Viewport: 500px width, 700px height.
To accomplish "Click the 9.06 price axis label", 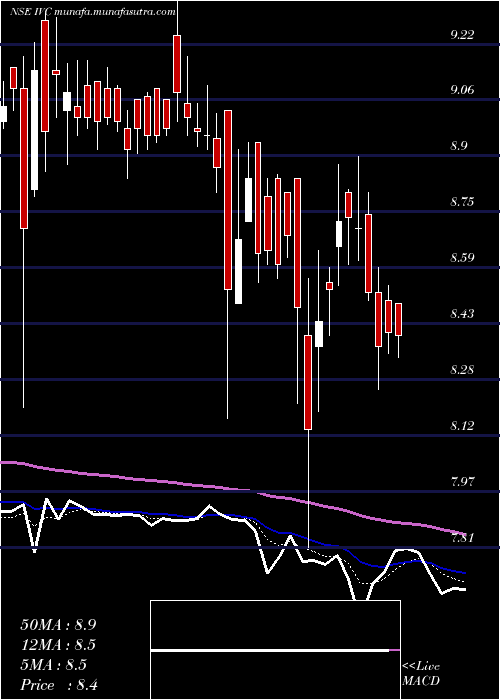I will point(462,90).
